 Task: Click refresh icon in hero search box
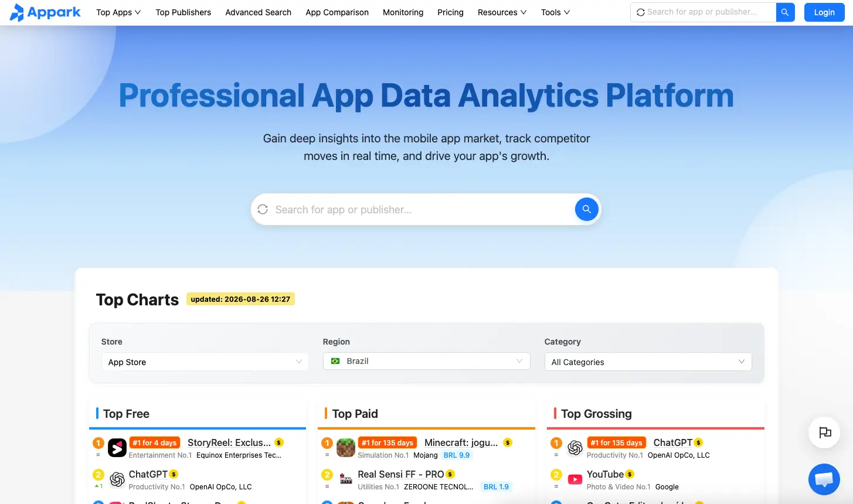click(x=263, y=209)
